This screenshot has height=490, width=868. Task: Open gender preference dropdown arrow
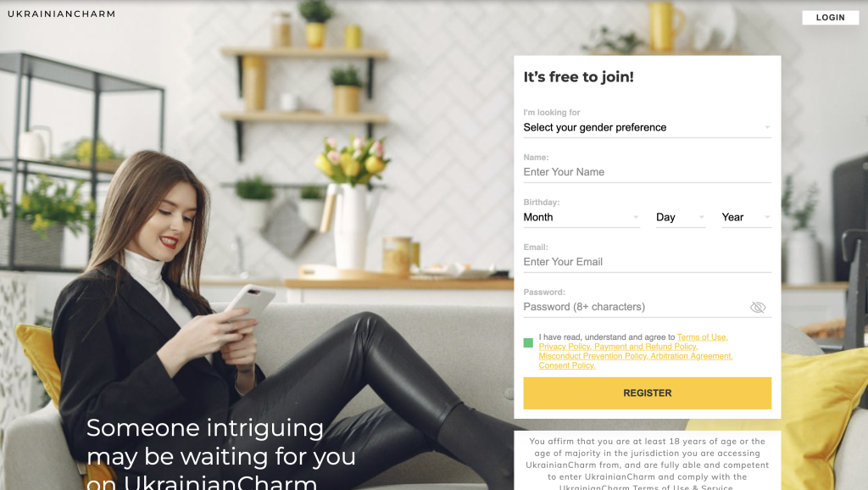click(767, 127)
